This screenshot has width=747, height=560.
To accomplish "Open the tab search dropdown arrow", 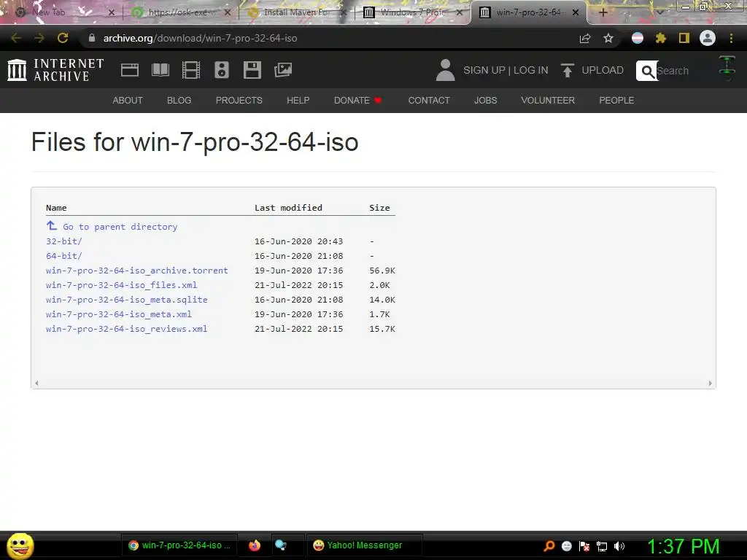I will coord(659,12).
